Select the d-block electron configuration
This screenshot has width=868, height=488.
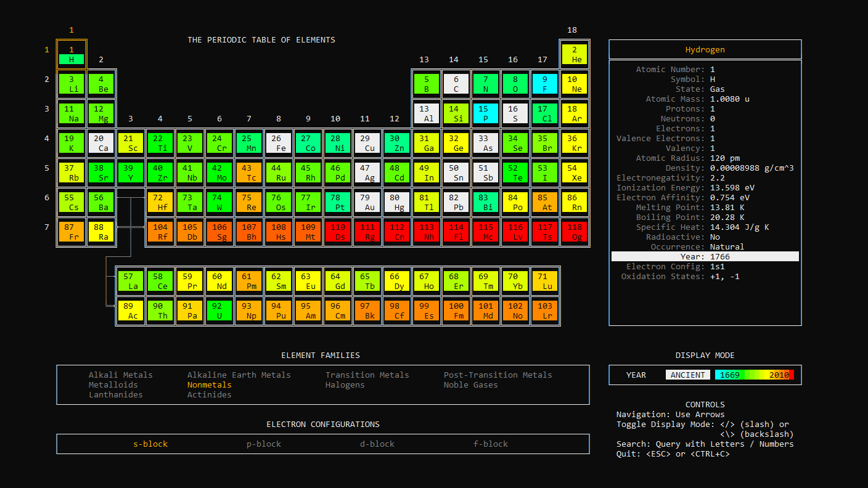(377, 444)
